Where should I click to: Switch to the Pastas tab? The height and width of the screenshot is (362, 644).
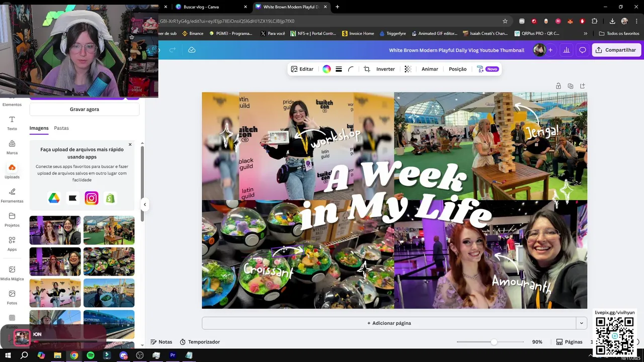(x=61, y=128)
